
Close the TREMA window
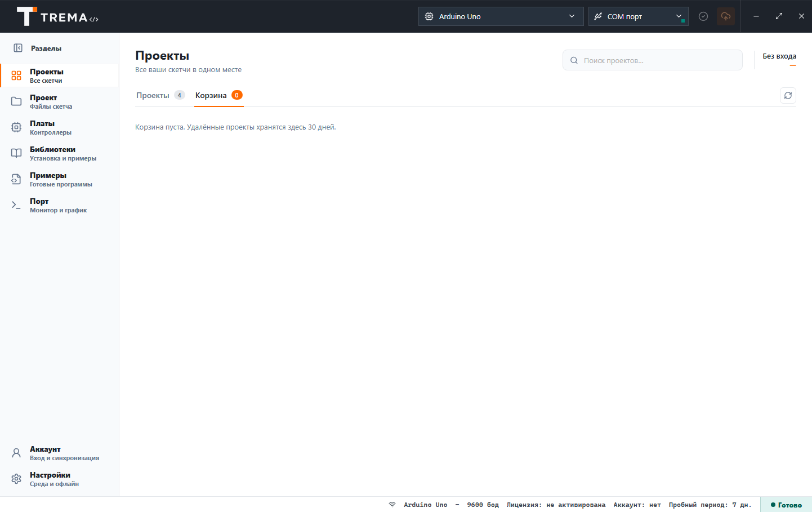click(x=801, y=16)
